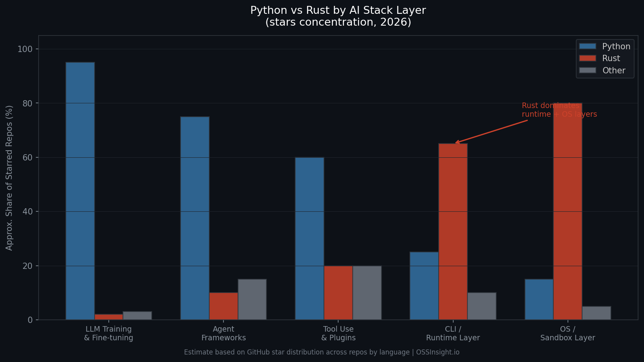Image resolution: width=644 pixels, height=362 pixels.
Task: Select the red Rust legend swatch
Action: click(588, 58)
